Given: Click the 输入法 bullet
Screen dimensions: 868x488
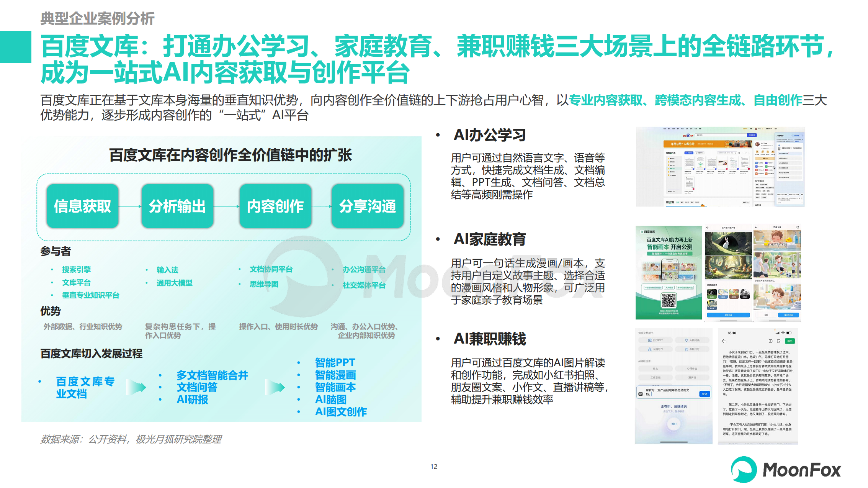Looking at the screenshot, I should point(167,270).
